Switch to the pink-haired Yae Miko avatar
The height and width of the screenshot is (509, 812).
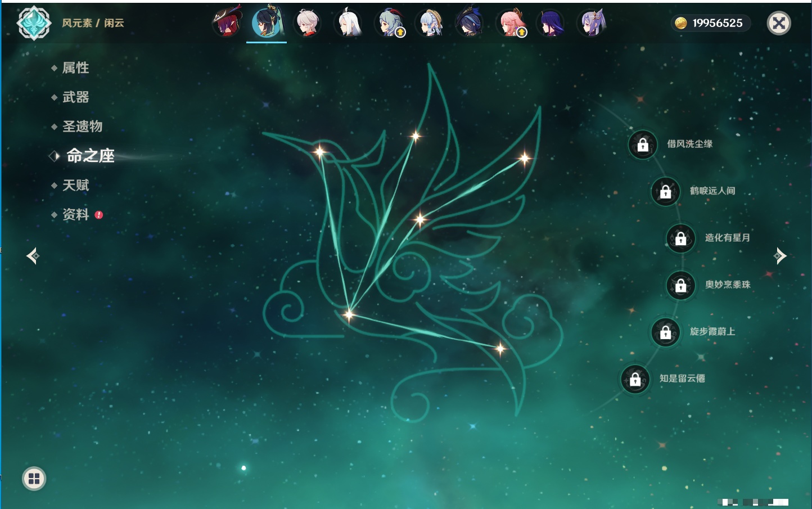click(510, 22)
